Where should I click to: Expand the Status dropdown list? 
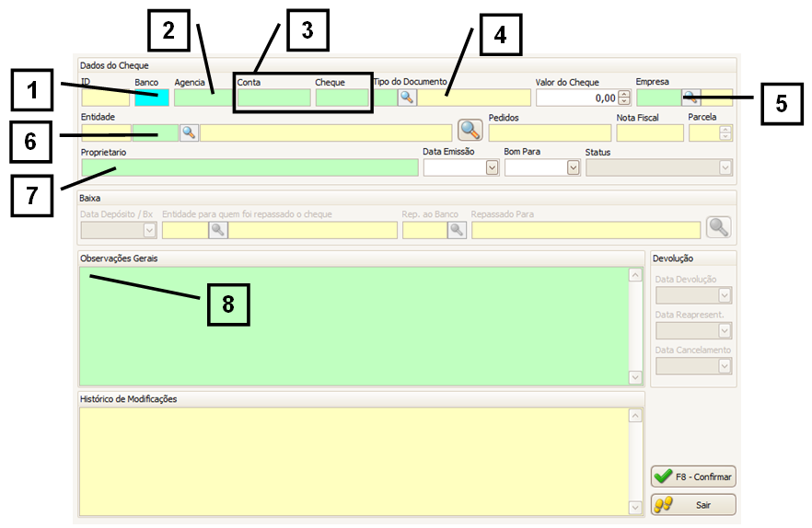pos(725,167)
